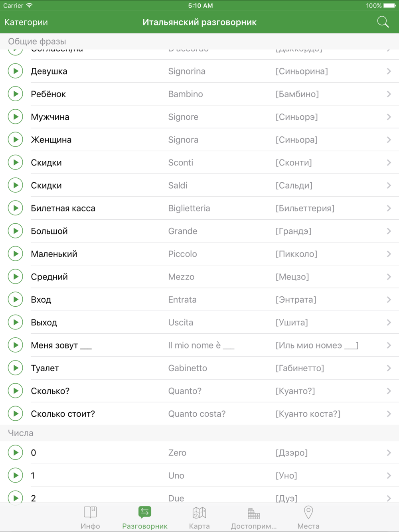Play audio for Билетная касса
399x532 pixels.
16,208
